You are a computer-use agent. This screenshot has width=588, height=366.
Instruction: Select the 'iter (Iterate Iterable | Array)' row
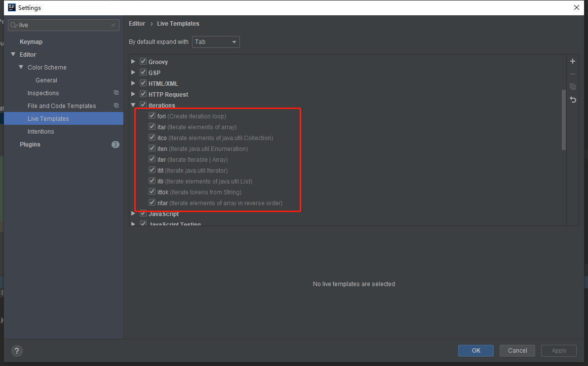click(193, 160)
